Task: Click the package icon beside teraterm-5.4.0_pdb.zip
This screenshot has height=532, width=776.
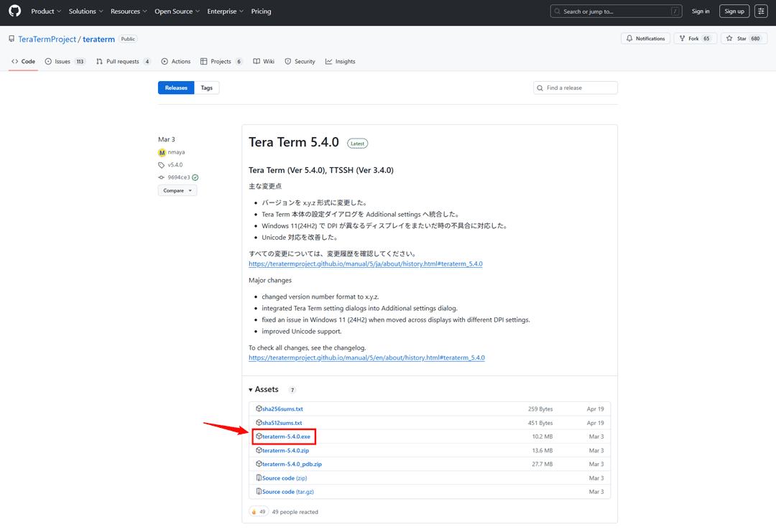Action: pos(259,464)
